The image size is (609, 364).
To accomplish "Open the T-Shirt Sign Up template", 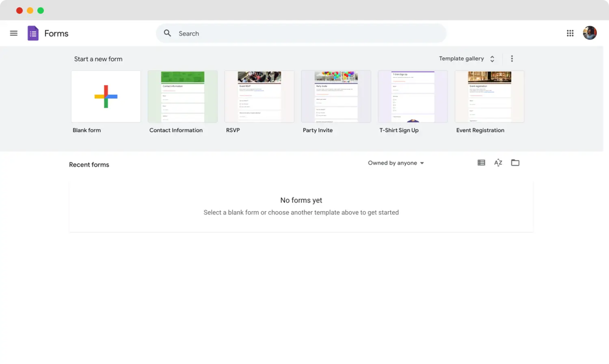I will tap(413, 97).
